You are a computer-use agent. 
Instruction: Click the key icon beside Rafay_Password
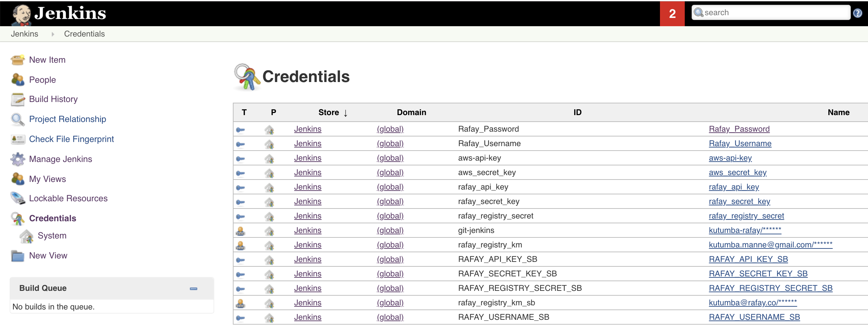241,129
